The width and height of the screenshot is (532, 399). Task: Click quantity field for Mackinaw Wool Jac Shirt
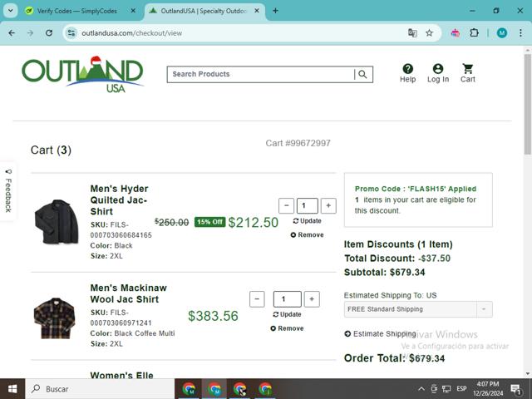288,299
